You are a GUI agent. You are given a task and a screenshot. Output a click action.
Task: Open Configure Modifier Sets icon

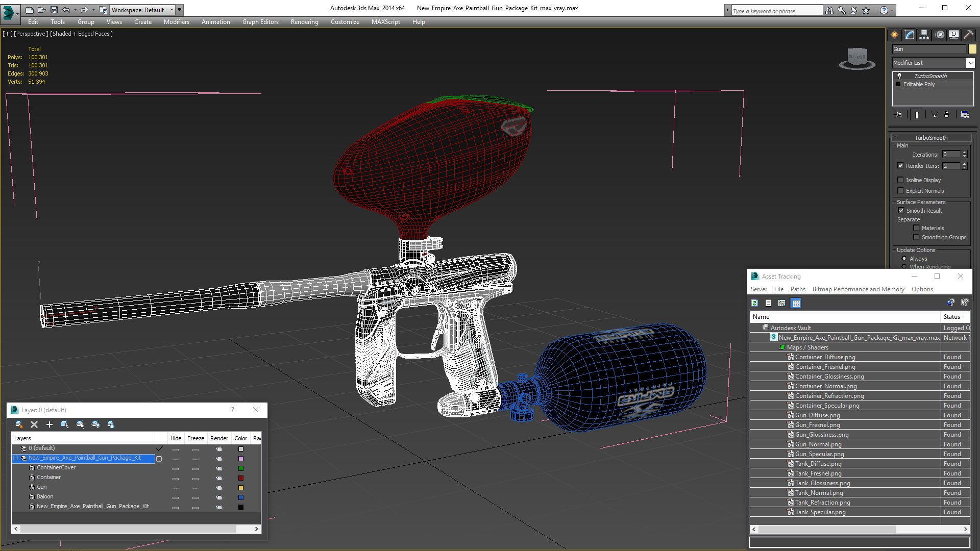tap(965, 115)
